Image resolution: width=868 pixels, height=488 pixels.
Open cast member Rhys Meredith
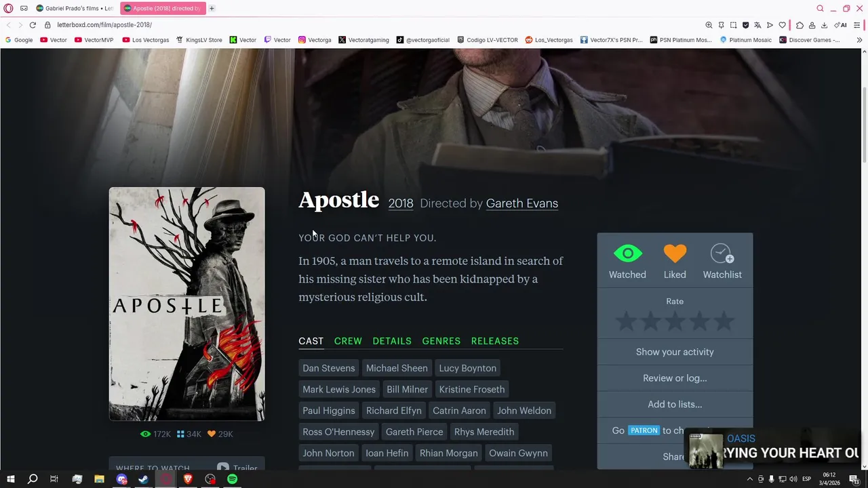pos(484,432)
